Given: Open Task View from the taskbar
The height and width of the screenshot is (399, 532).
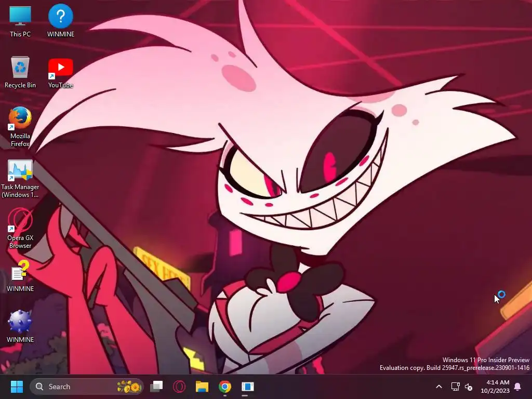Looking at the screenshot, I should point(156,387).
